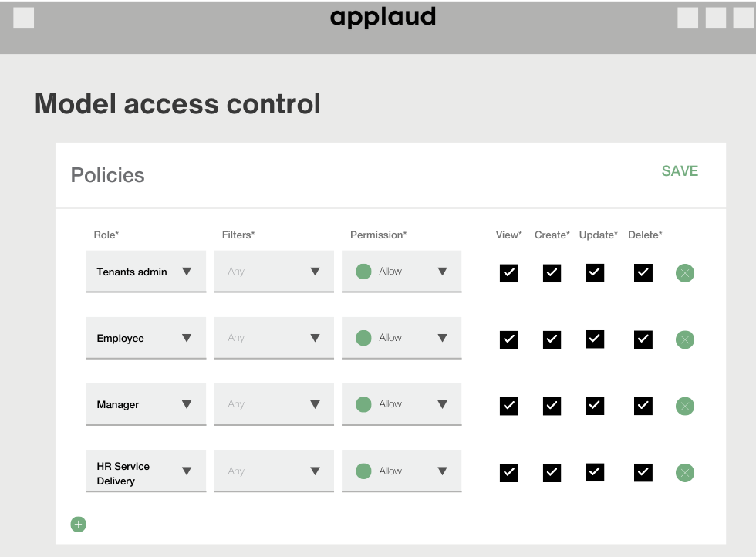Save the policies
The width and height of the screenshot is (756, 557).
click(x=680, y=171)
